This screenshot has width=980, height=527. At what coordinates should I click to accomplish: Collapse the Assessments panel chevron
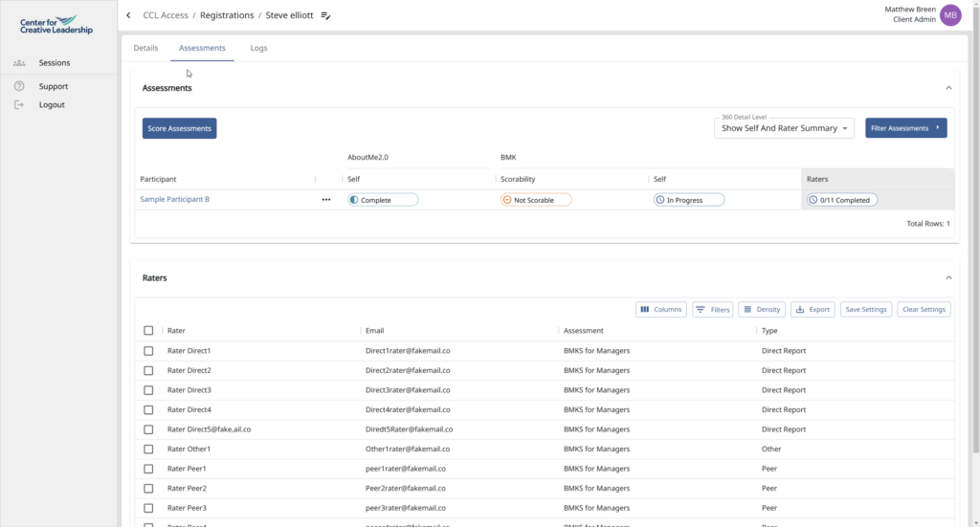(x=948, y=88)
